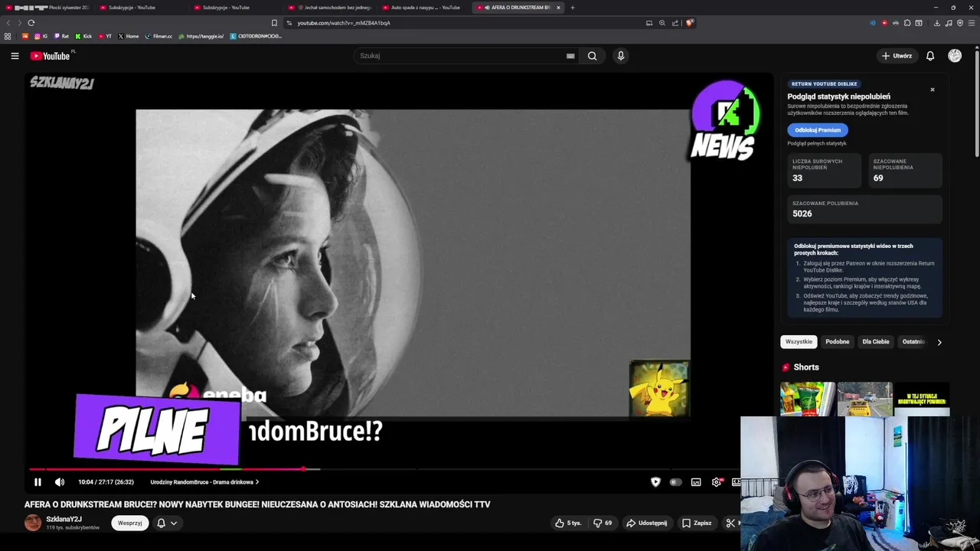Dislike the video showing 69
This screenshot has height=551, width=980.
click(603, 523)
